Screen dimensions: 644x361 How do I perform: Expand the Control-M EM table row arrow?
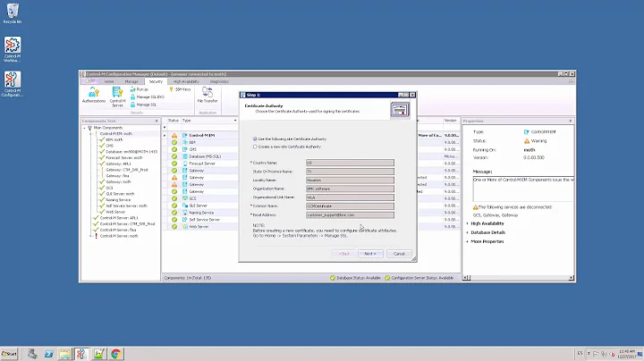pos(165,136)
